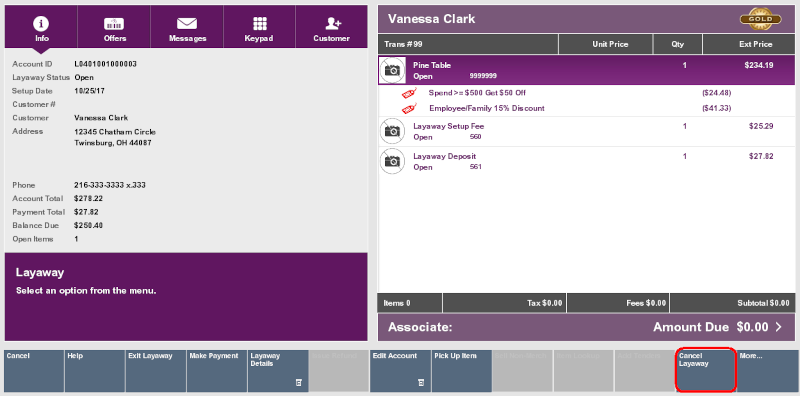Image resolution: width=800 pixels, height=396 pixels.
Task: Choose Pick Up Item
Action: 462,371
